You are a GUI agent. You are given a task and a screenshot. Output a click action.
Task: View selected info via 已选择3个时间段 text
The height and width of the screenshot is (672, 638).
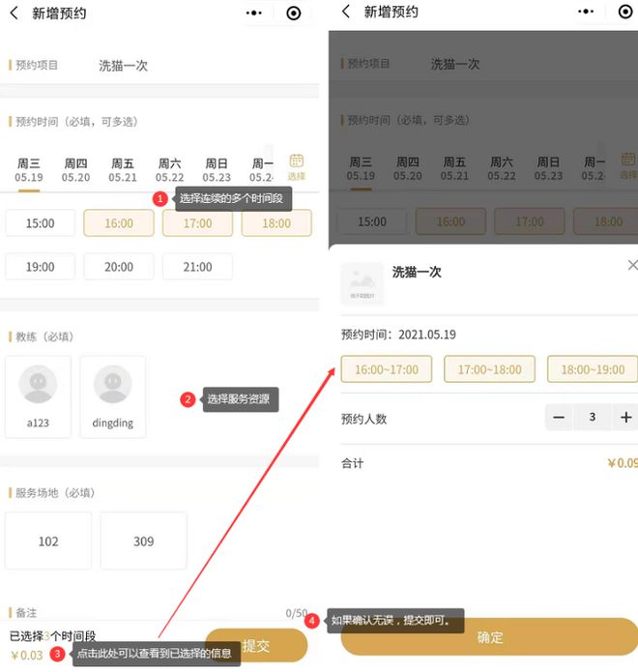point(53,636)
